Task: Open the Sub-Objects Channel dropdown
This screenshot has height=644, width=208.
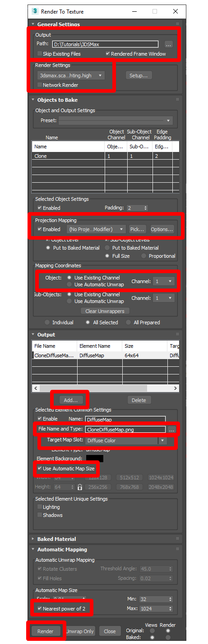Action: point(163,298)
